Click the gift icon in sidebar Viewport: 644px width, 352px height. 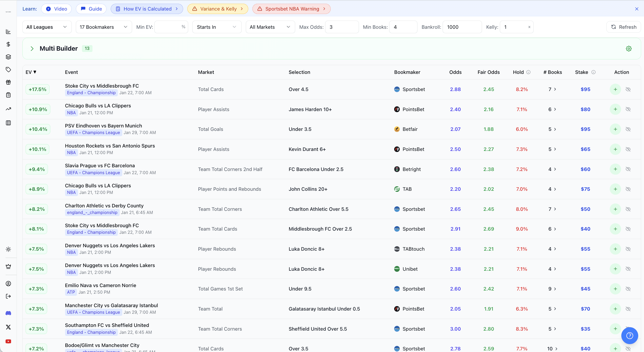click(8, 82)
